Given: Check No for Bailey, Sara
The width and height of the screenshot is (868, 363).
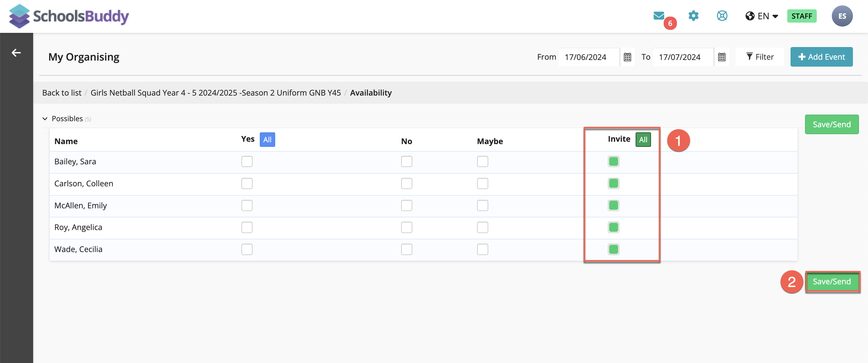Looking at the screenshot, I should click(406, 161).
